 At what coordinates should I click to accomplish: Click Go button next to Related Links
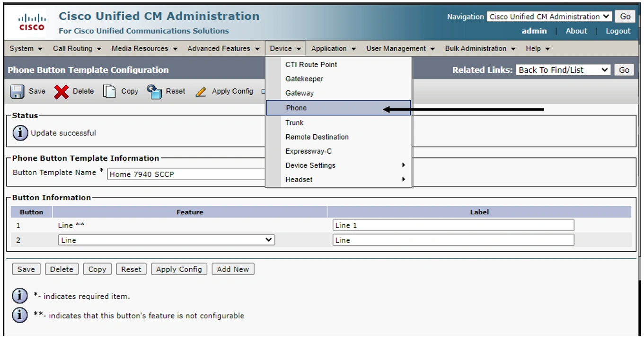coord(624,70)
